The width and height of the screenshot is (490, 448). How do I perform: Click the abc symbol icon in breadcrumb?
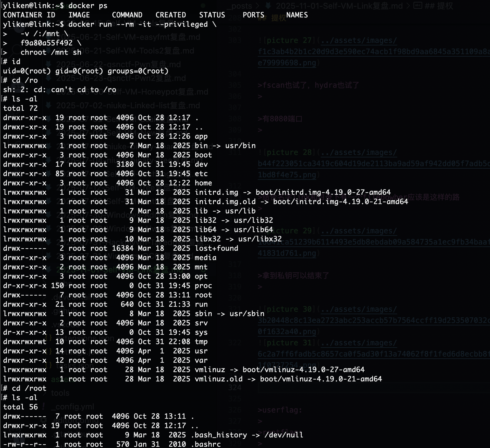point(417,6)
